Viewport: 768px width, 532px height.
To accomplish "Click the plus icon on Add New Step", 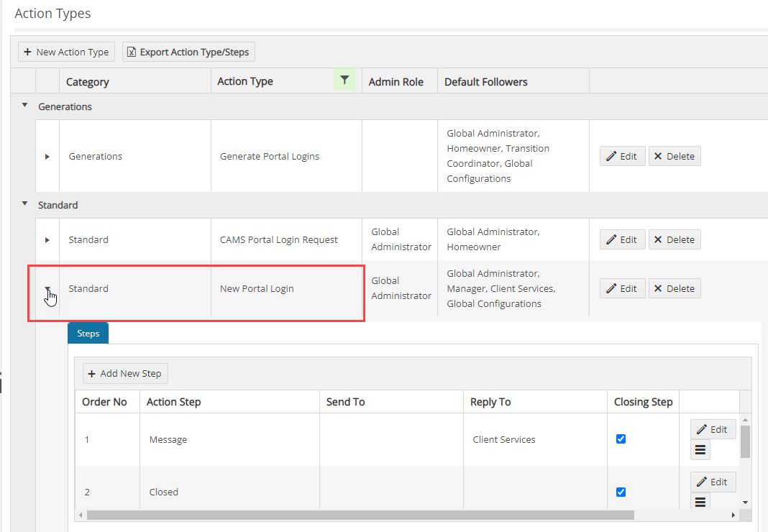I will pyautogui.click(x=91, y=373).
